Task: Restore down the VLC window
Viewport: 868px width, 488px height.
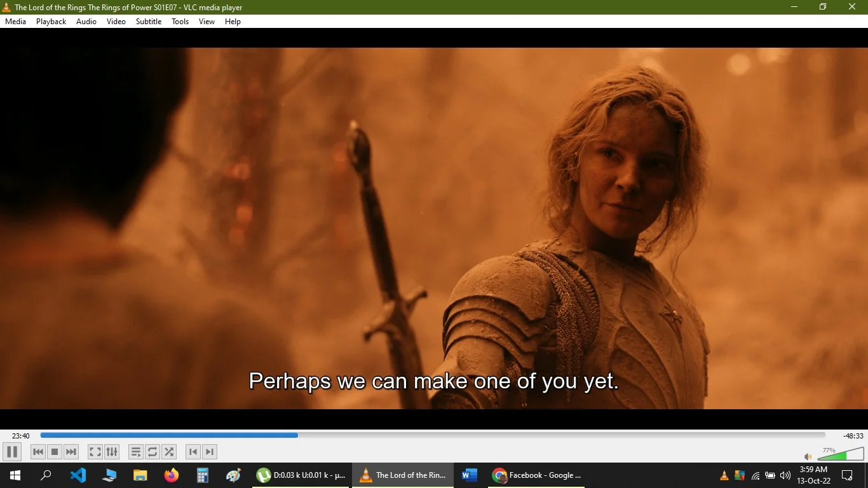Action: [823, 7]
